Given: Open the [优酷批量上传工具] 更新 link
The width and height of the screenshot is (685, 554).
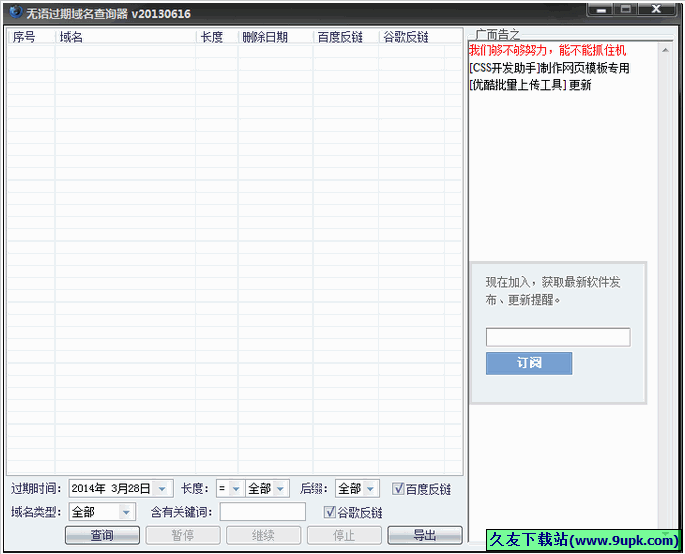Looking at the screenshot, I should pyautogui.click(x=530, y=85).
